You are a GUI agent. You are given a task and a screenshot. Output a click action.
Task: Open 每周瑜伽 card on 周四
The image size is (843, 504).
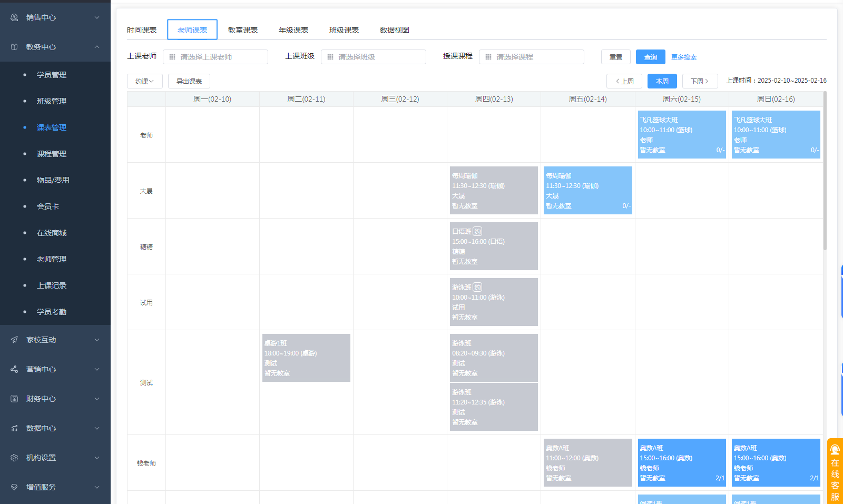pos(494,190)
